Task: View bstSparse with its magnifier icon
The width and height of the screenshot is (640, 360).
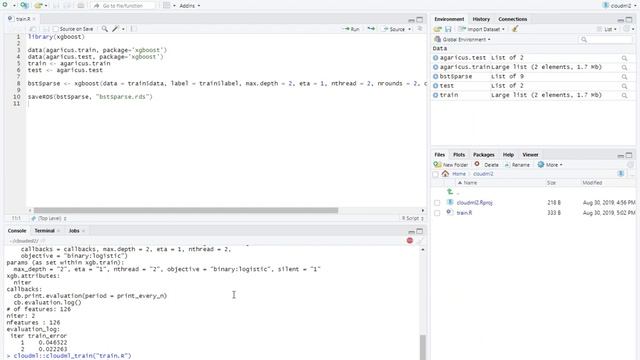Action: tap(624, 77)
